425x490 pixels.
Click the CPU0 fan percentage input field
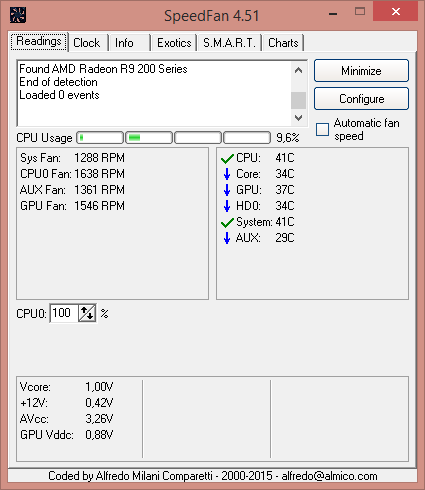pos(64,313)
